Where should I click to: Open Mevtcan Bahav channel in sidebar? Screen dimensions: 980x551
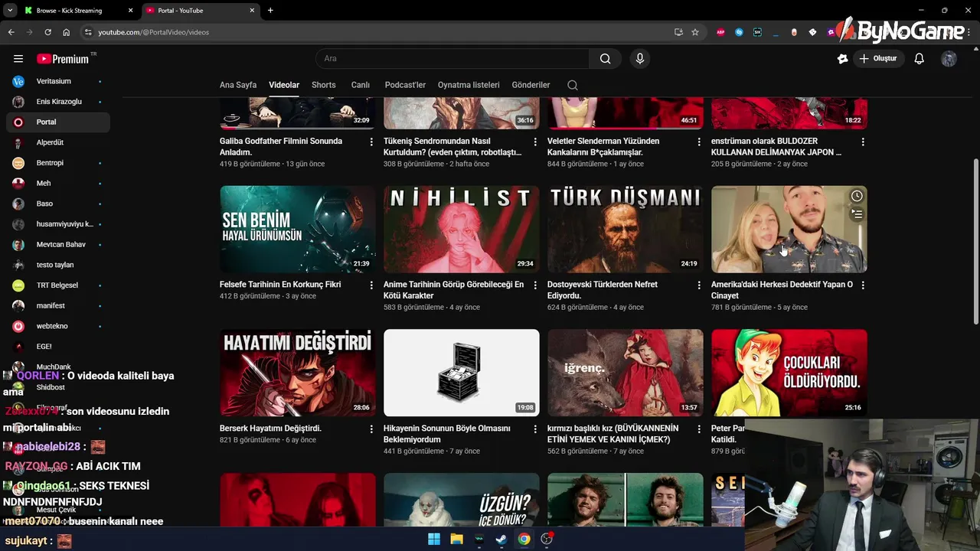pyautogui.click(x=58, y=245)
